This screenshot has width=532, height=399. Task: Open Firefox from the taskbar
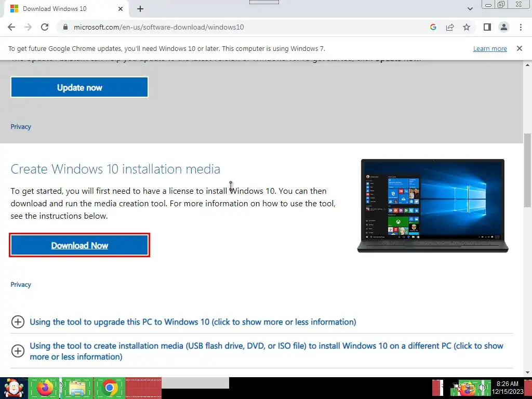[45, 388]
